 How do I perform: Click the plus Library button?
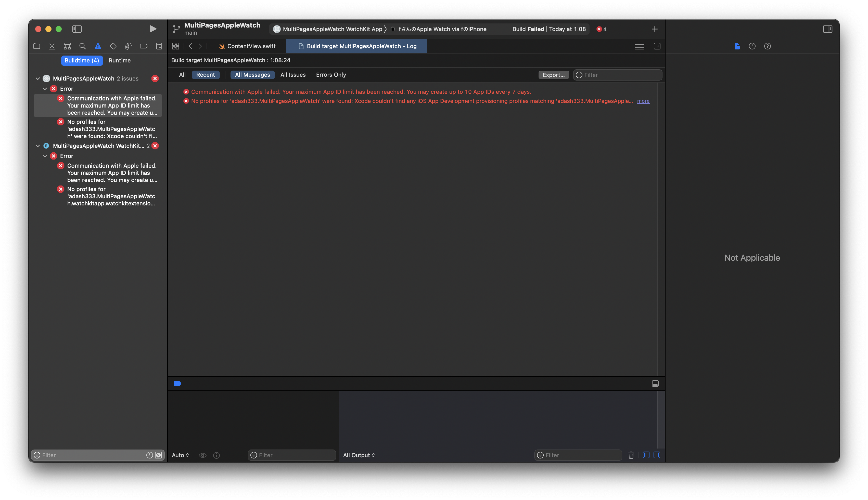pyautogui.click(x=655, y=29)
